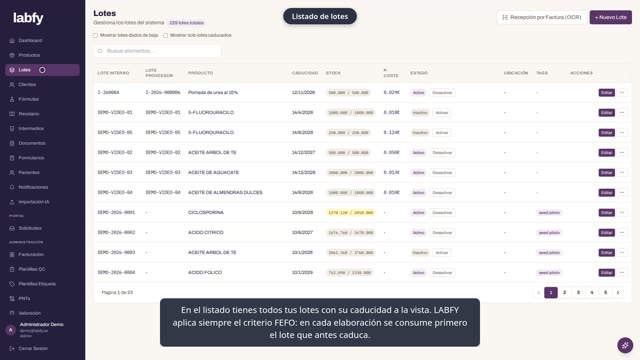The height and width of the screenshot is (360, 640).
Task: Click Desactivar for DEMO-2026-0004
Action: point(442,273)
